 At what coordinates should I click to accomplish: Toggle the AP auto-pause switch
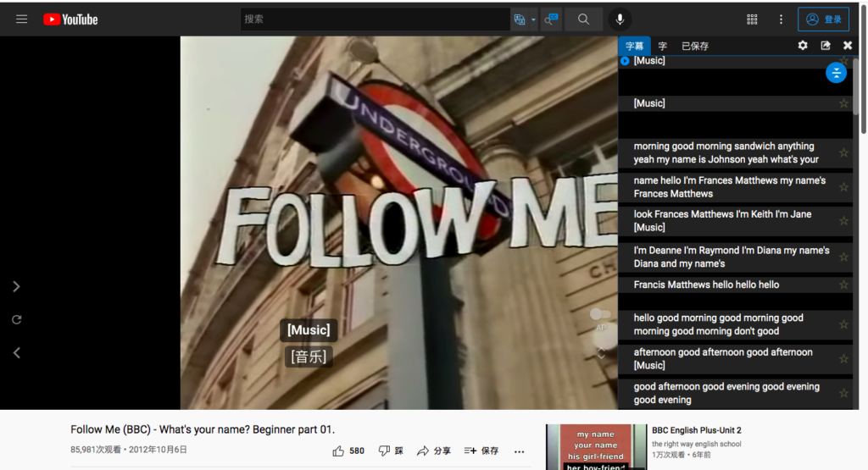coord(600,314)
